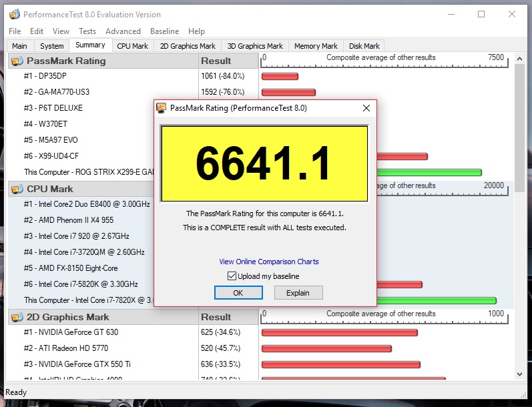Open View Online Comparison Charts link

[269, 262]
